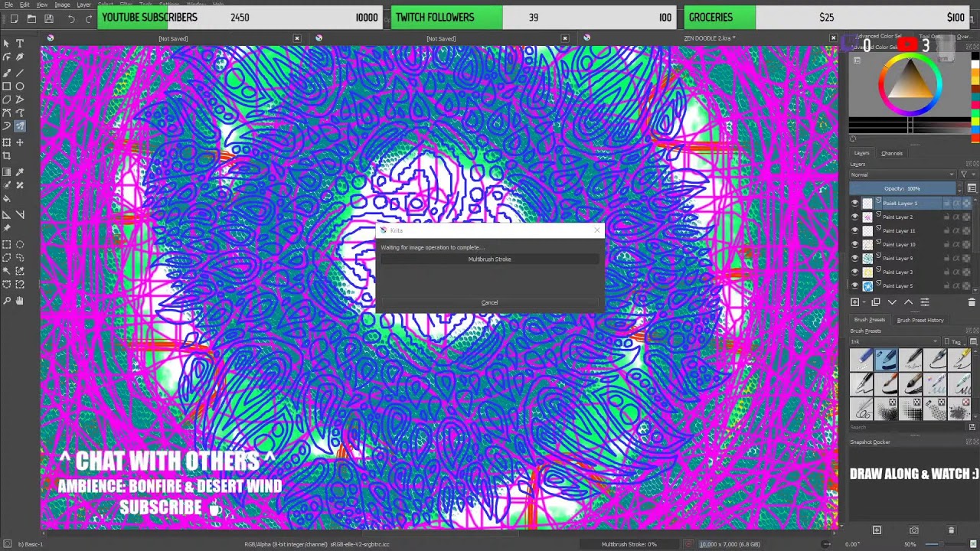Expand the add-layer type arrow
Viewport: 980px width, 551px height.
(864, 302)
